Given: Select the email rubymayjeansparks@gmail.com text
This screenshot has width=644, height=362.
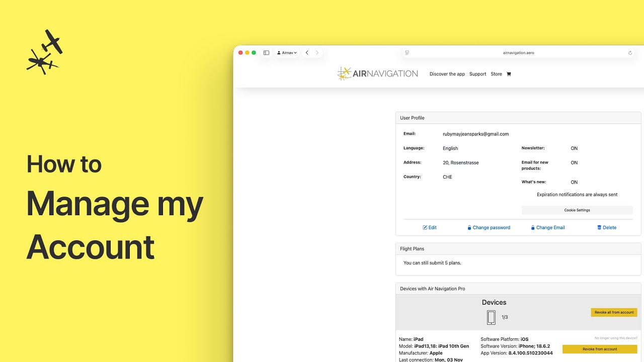Looking at the screenshot, I should pyautogui.click(x=475, y=134).
